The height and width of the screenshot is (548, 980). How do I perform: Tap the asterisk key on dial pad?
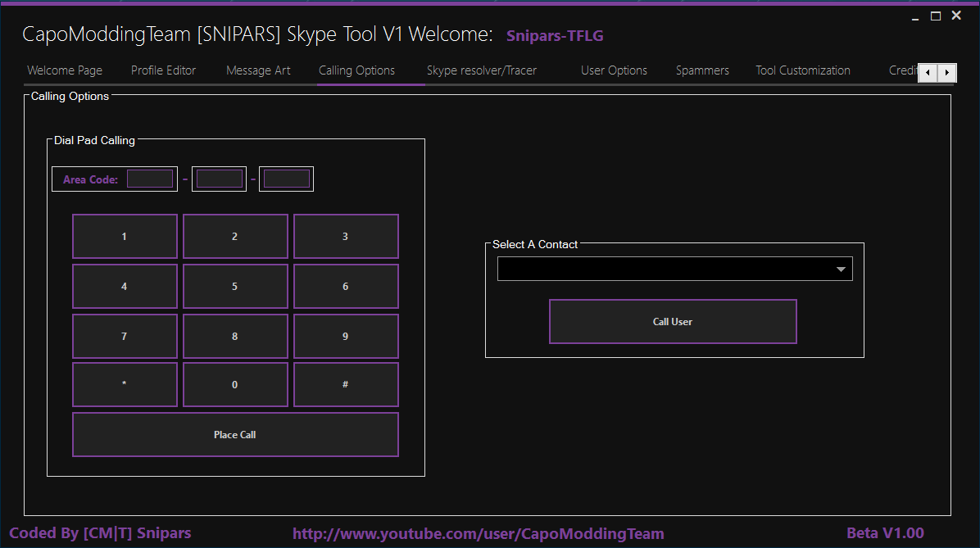(125, 384)
